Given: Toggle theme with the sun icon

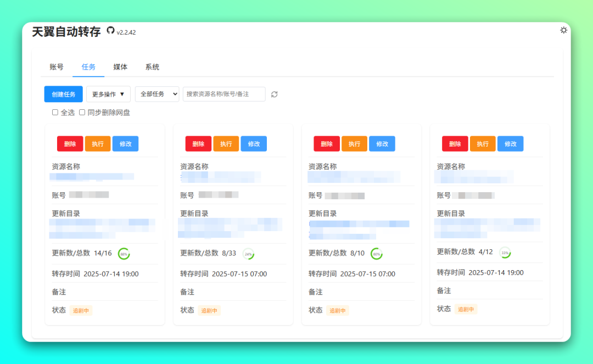Looking at the screenshot, I should [x=563, y=30].
